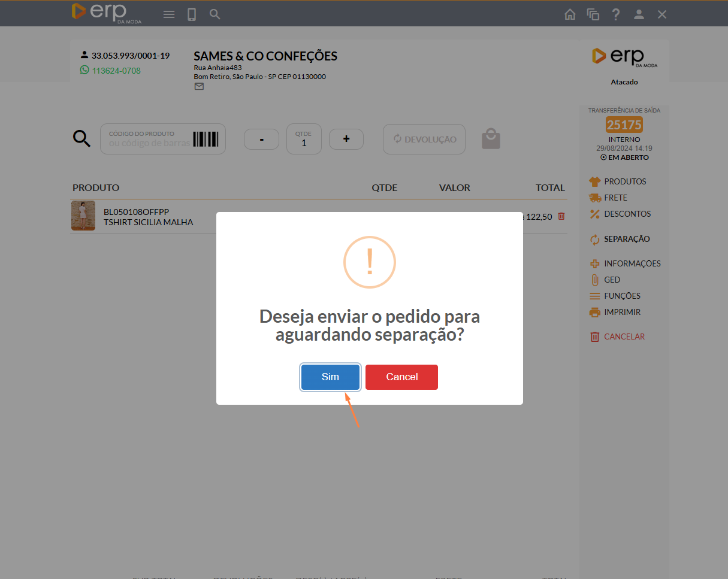
Task: Delete TSHIRT SICILIA MALHA with trash icon
Action: coord(561,216)
